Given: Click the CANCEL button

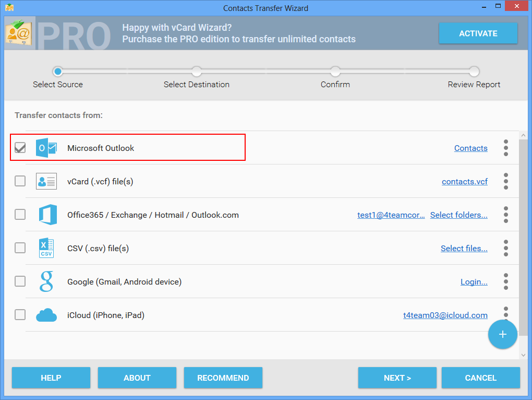Looking at the screenshot, I should pyautogui.click(x=481, y=378).
